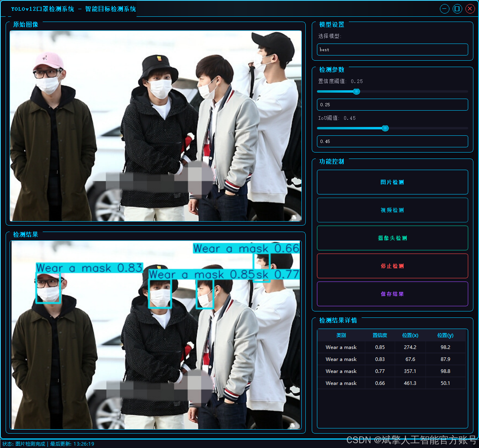This screenshot has width=479, height=448.
Task: Maximize the window with the square icon
Action: click(457, 9)
